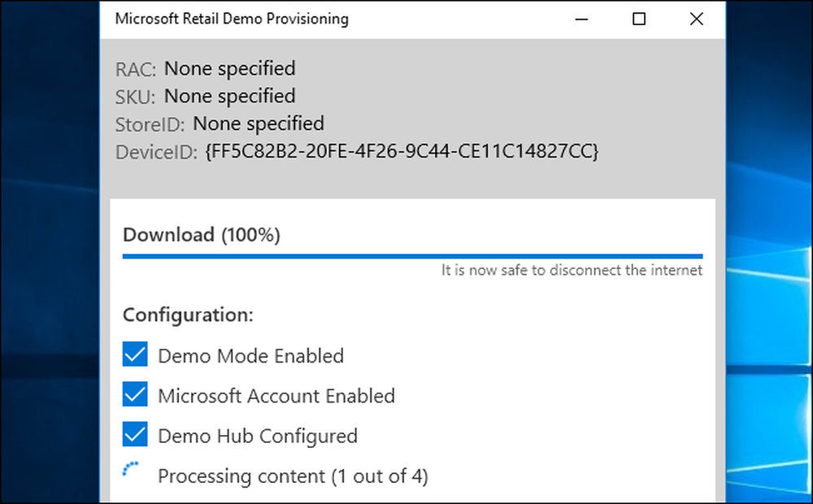Minimize the Retail Demo Provisioning window
The image size is (813, 504).
582,20
